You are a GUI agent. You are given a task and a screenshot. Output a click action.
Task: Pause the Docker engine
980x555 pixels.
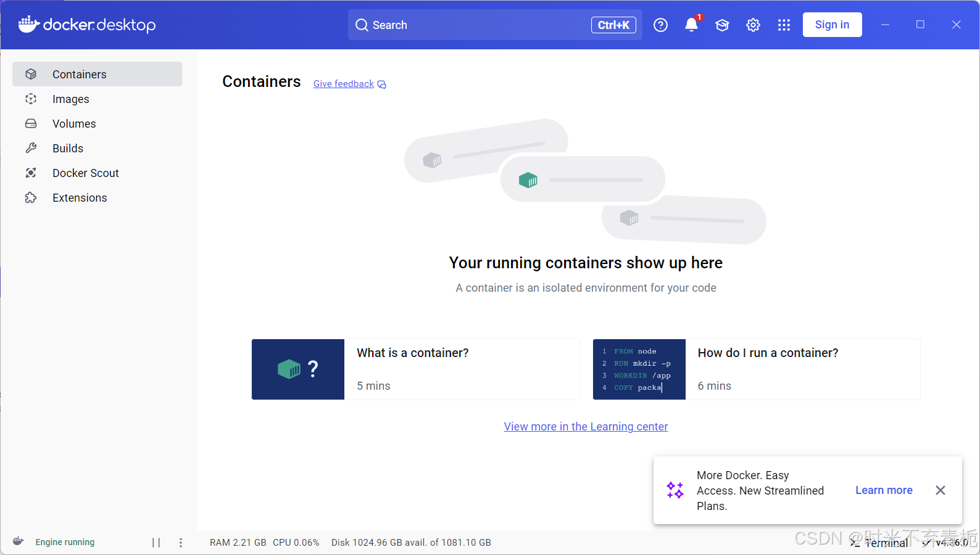point(156,543)
